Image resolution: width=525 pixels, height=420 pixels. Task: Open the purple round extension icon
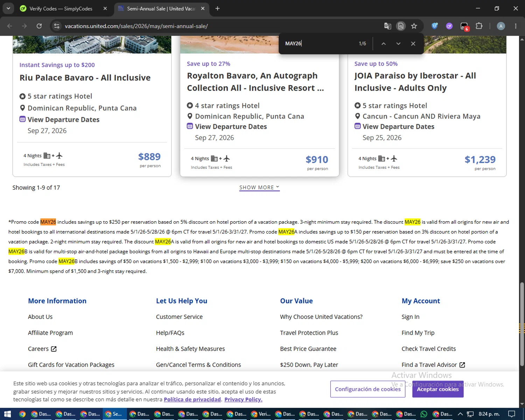tap(449, 26)
